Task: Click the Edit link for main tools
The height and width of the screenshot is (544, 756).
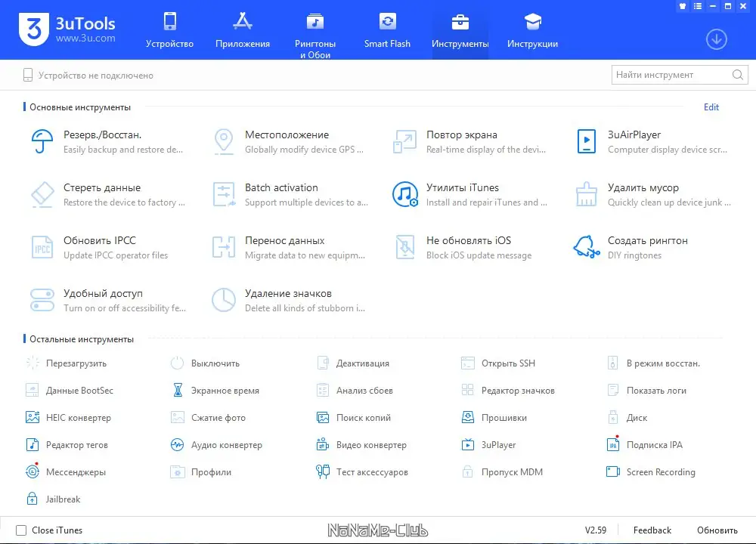Action: 711,107
